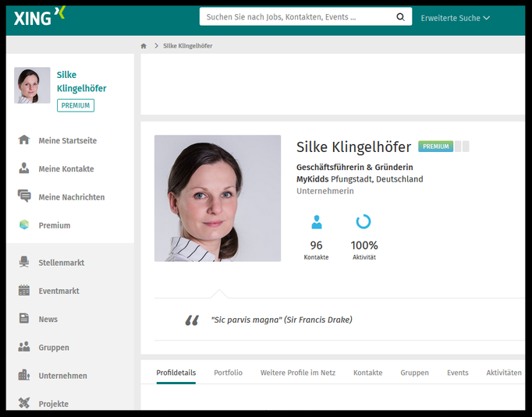
Task: Click the sidebar name Silke Klingelhöfer
Action: point(81,81)
